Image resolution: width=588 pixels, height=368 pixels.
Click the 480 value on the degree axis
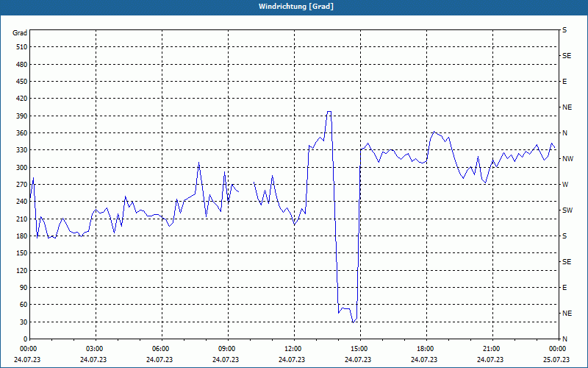(x=21, y=65)
